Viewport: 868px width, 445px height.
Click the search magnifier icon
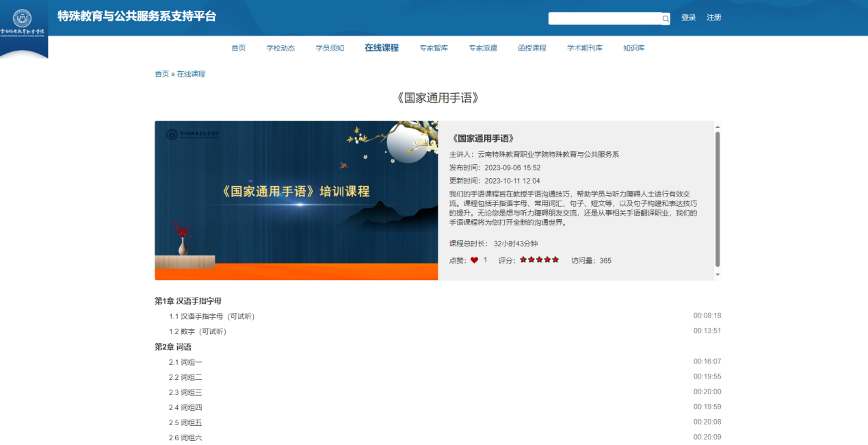pos(665,19)
